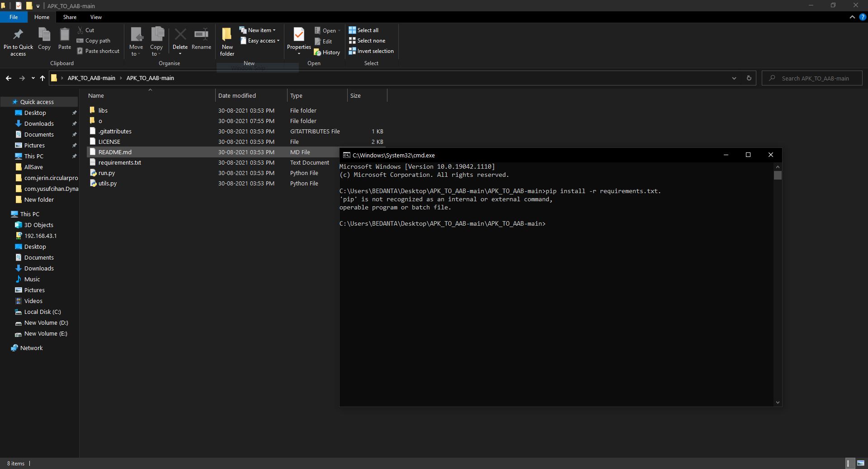Open the address bar history dropdown
Image resolution: width=868 pixels, height=469 pixels.
[734, 78]
